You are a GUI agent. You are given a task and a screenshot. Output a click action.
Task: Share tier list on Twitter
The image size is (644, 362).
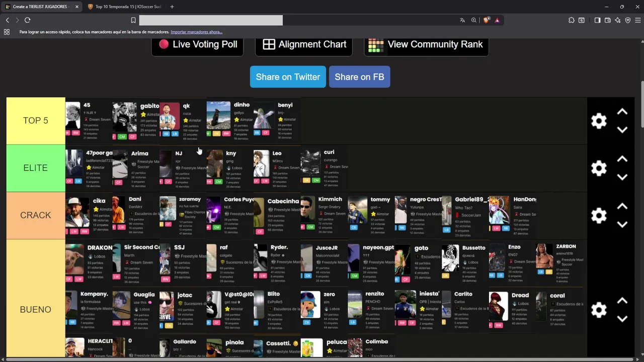point(288,77)
